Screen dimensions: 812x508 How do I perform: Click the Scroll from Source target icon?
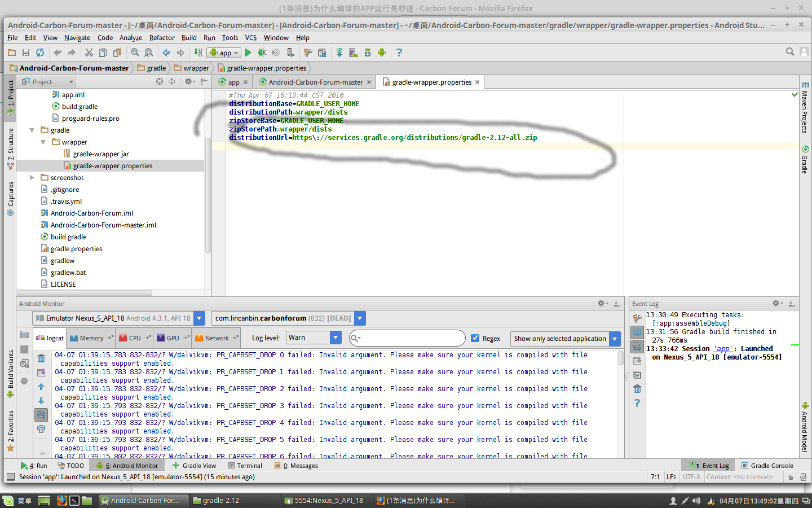click(160, 82)
